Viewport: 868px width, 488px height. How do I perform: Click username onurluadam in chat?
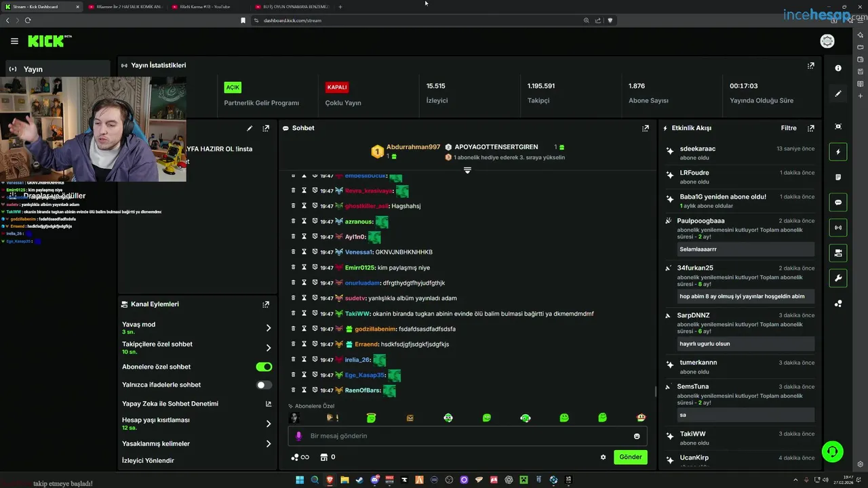pyautogui.click(x=362, y=283)
